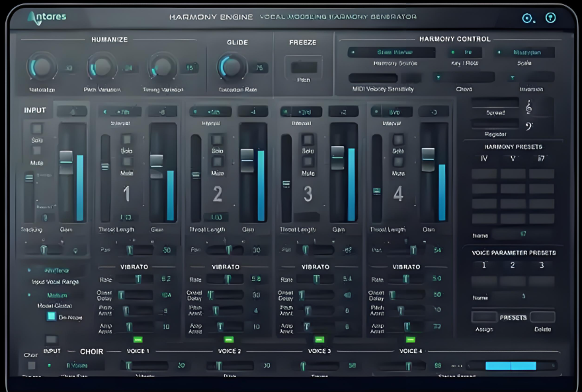Select first harmony preset cell under IV
Viewport: 582px width, 392px height.
[x=484, y=174]
